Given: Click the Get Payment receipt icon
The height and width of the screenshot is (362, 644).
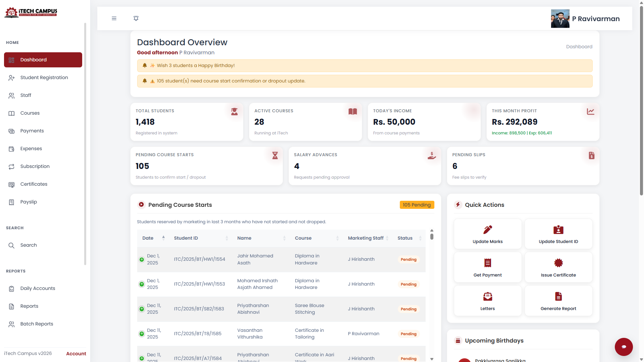Looking at the screenshot, I should 487,263.
